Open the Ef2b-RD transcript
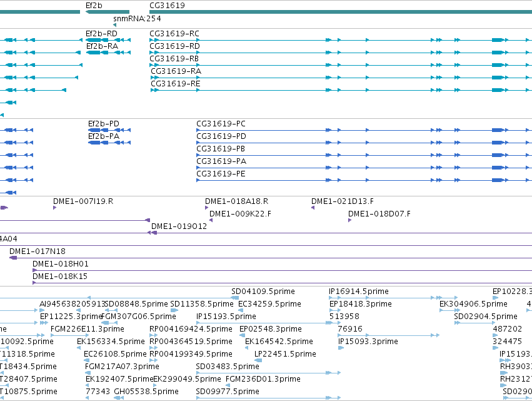532x401 pixels. tap(101, 34)
